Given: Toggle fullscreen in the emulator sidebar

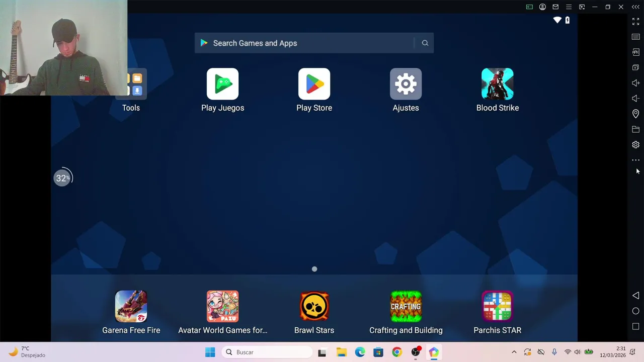Looking at the screenshot, I should [x=635, y=22].
